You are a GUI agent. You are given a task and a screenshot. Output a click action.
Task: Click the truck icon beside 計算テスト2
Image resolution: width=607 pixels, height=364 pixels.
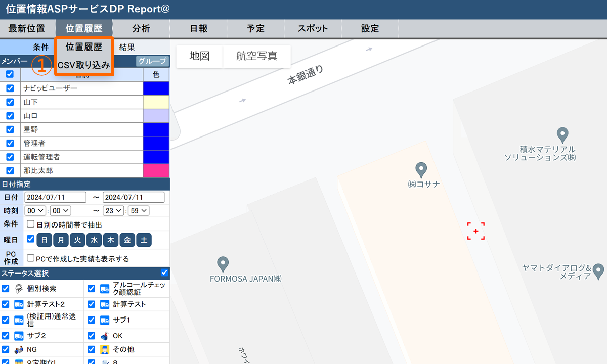19,304
